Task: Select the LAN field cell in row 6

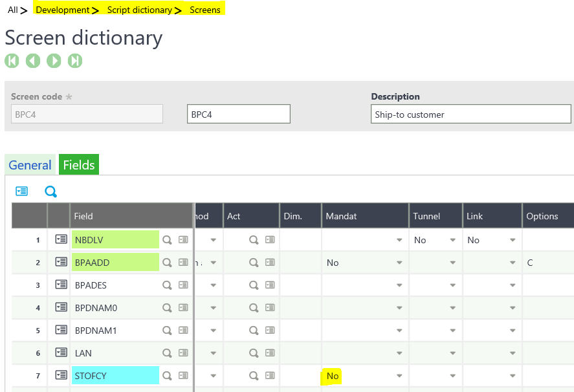Action: (115, 353)
